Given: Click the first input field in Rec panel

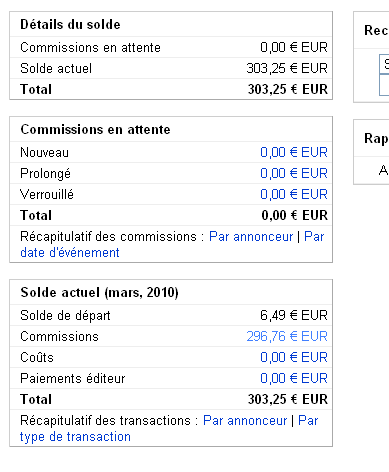Looking at the screenshot, I should coord(384,64).
